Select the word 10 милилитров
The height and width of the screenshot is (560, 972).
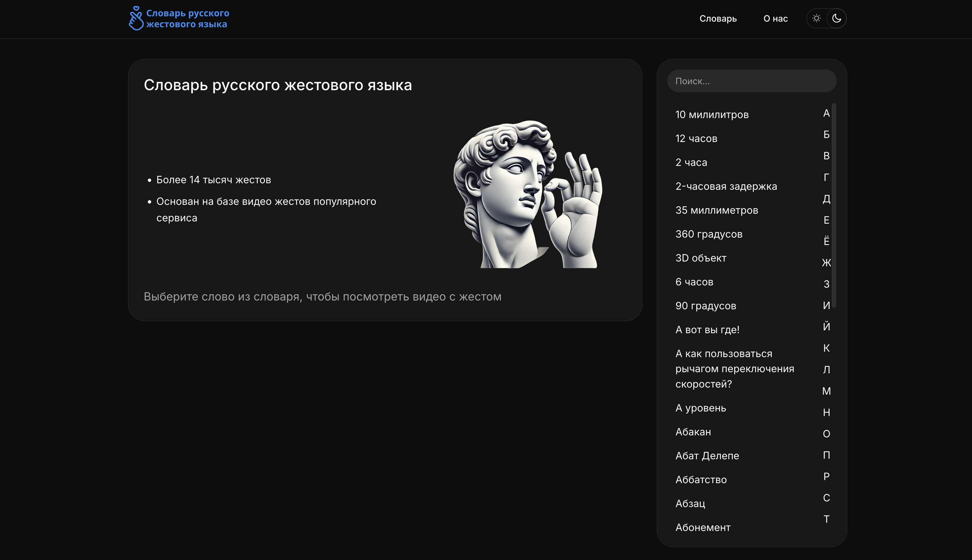(712, 115)
